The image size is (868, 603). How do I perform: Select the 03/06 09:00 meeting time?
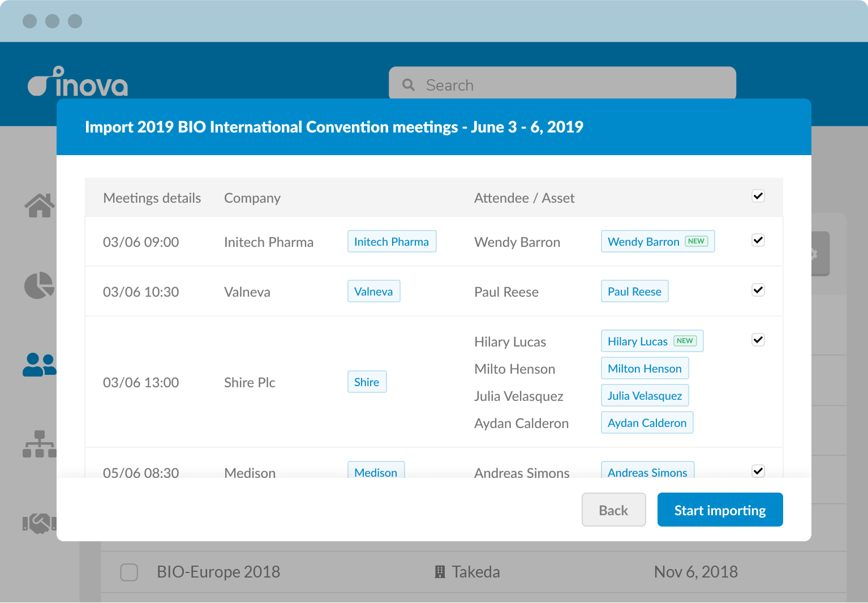[x=141, y=242]
